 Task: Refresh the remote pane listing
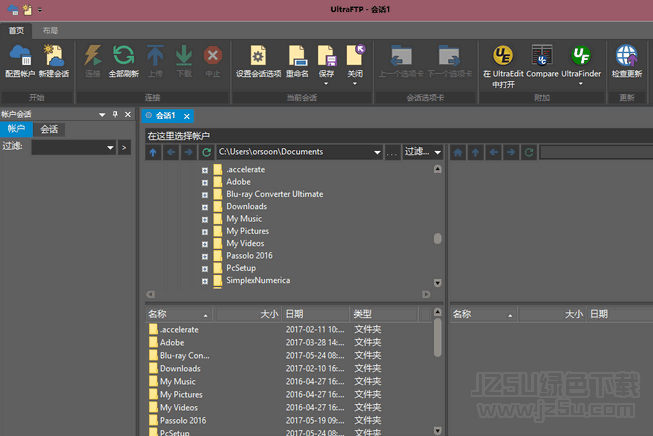point(529,152)
